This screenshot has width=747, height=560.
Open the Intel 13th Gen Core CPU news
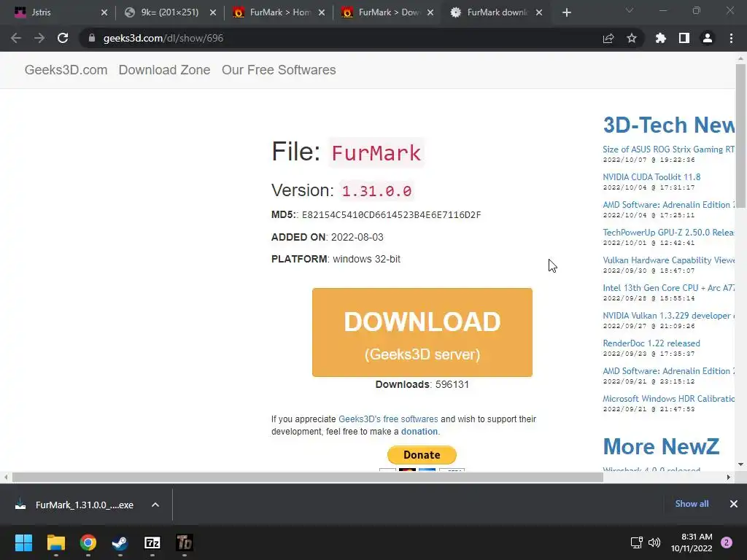click(668, 287)
